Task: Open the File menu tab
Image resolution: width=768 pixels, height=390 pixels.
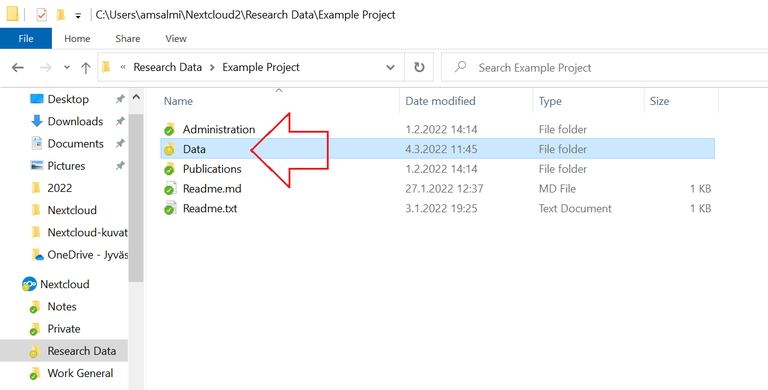Action: [x=25, y=38]
